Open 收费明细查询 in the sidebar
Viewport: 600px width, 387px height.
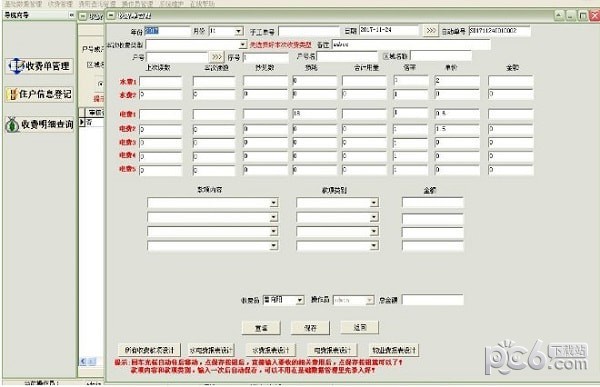[39, 124]
